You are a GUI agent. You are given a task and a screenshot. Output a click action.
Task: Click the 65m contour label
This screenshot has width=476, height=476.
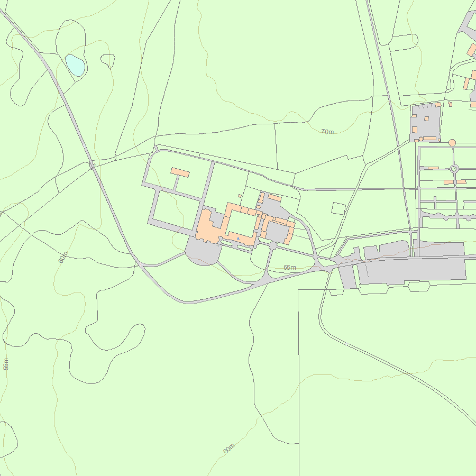290,268
